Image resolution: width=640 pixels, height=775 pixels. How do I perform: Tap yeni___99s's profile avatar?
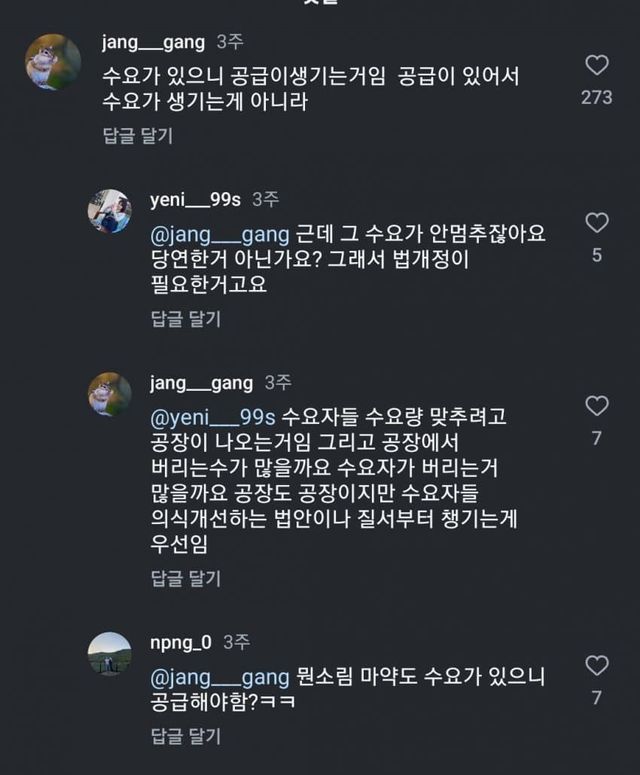(x=109, y=211)
